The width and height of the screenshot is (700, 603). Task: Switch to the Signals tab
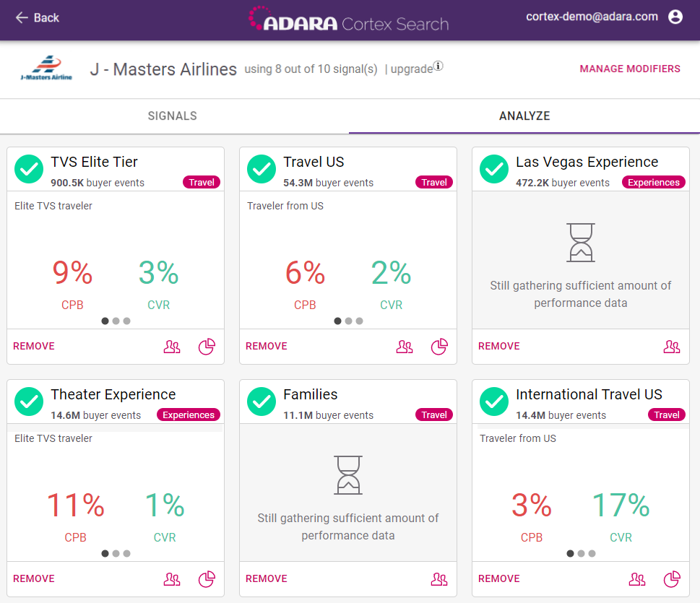click(x=173, y=116)
